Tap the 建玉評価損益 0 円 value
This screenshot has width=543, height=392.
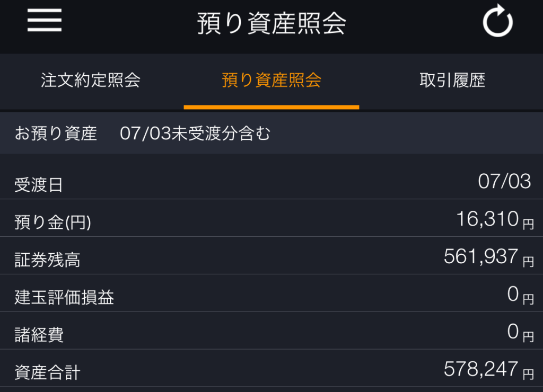pos(521,295)
